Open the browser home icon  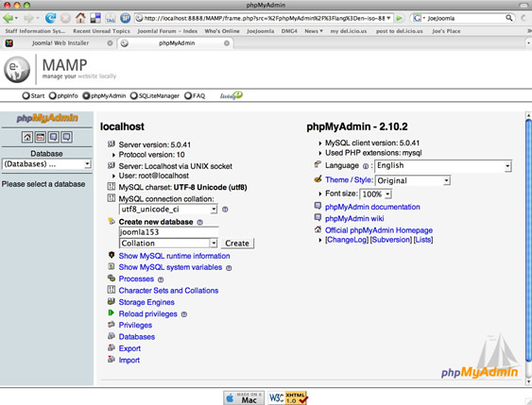[80, 18]
